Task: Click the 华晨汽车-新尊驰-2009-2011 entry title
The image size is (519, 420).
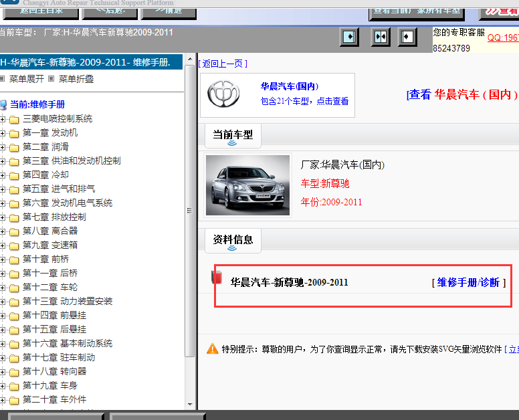Action: coord(290,282)
